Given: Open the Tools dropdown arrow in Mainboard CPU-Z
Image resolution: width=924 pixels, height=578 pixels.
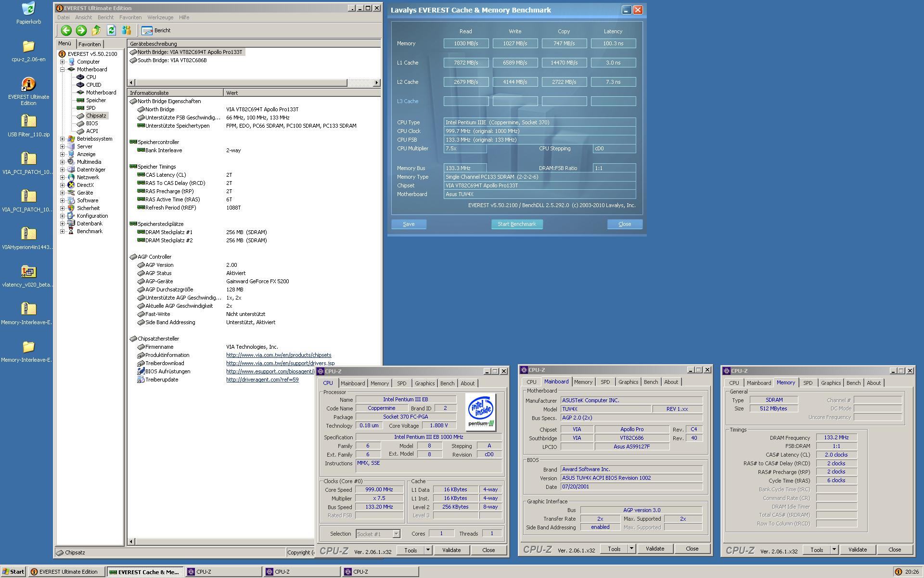Looking at the screenshot, I should 631,549.
